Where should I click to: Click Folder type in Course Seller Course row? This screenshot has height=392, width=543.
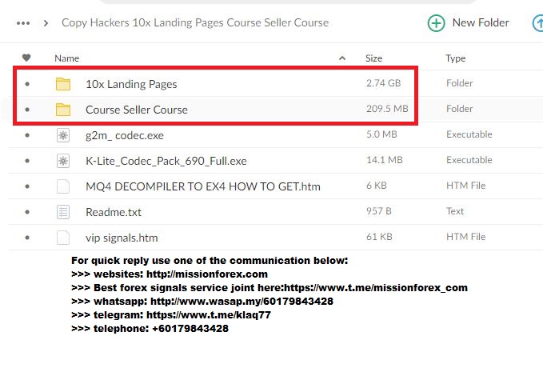pos(460,109)
